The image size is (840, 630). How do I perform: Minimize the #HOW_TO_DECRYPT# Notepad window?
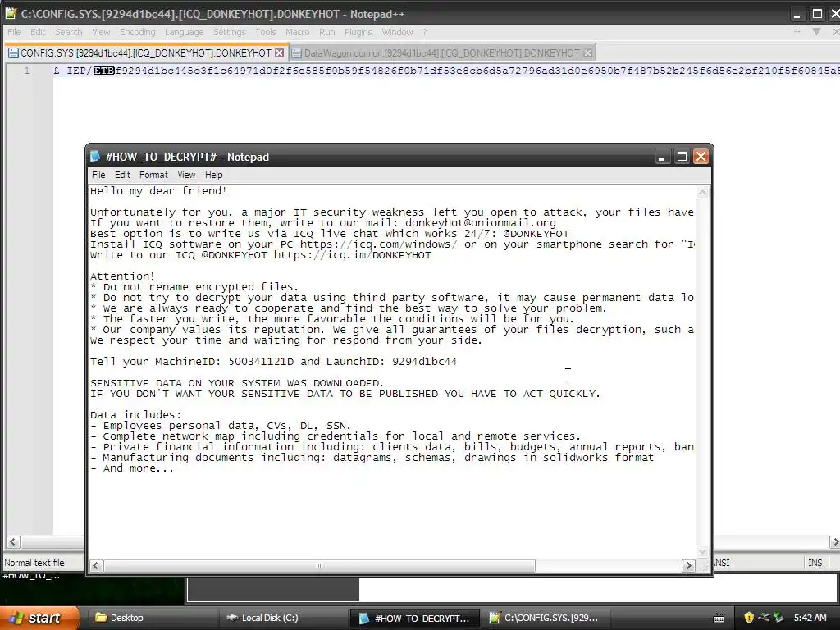pyautogui.click(x=662, y=157)
